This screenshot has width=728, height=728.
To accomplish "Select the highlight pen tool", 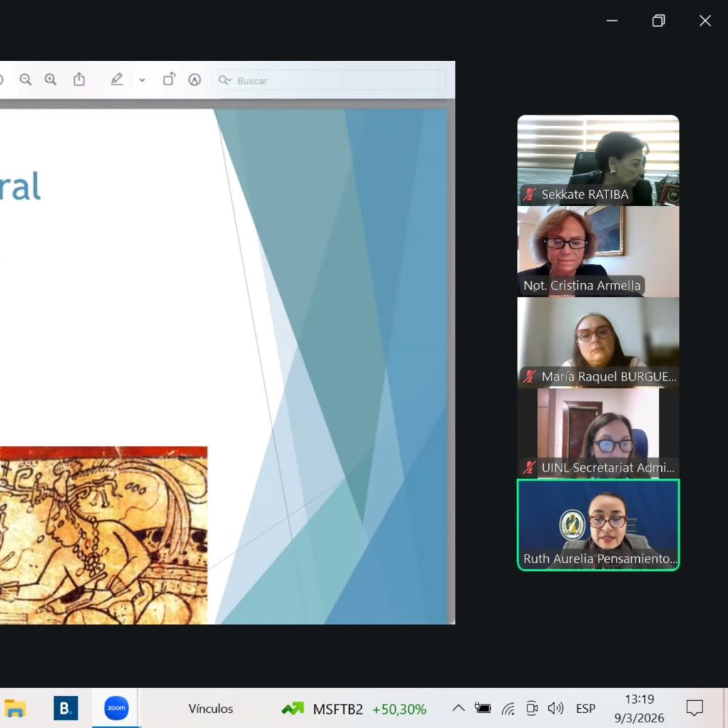I will click(117, 80).
